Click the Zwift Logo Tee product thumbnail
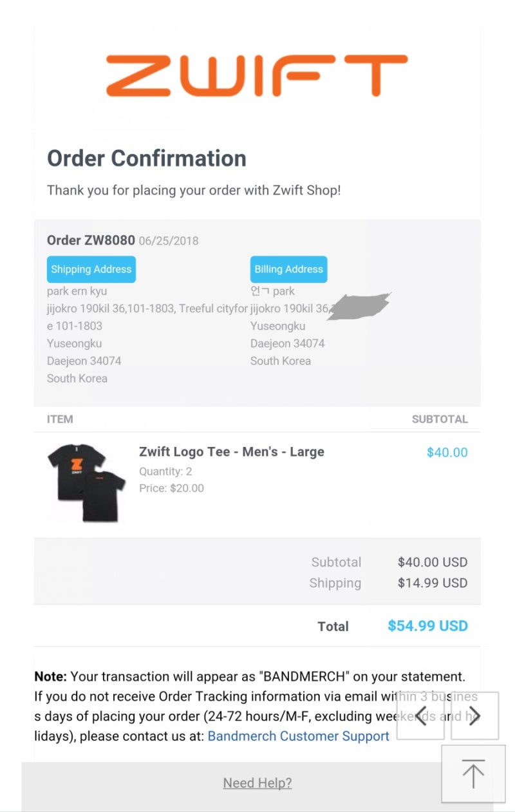 (86, 480)
